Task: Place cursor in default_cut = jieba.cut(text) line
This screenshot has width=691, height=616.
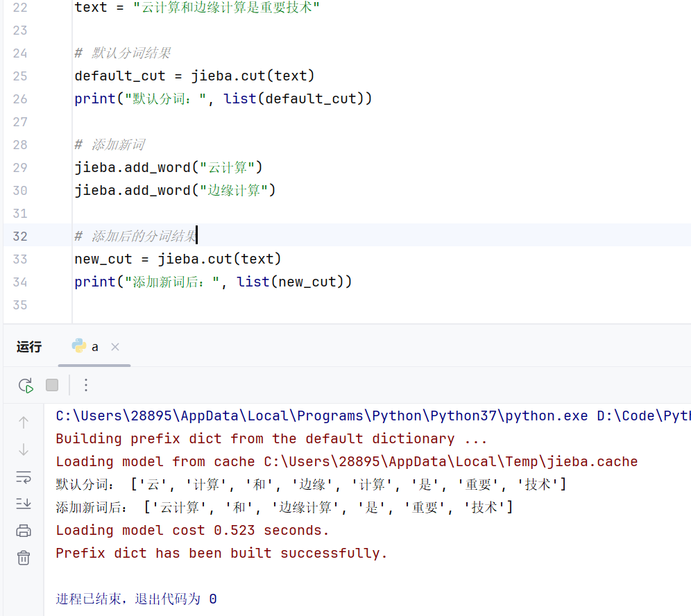Action: point(194,76)
